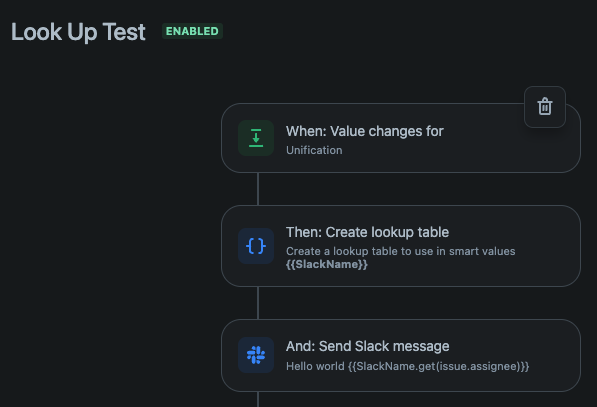Click the {{SlackName}} variable label
This screenshot has height=407, width=597.
coord(327,264)
